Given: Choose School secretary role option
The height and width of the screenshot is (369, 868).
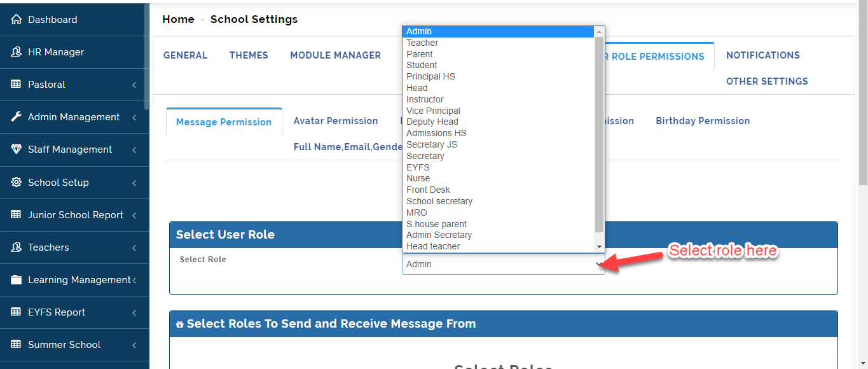Looking at the screenshot, I should [x=498, y=201].
